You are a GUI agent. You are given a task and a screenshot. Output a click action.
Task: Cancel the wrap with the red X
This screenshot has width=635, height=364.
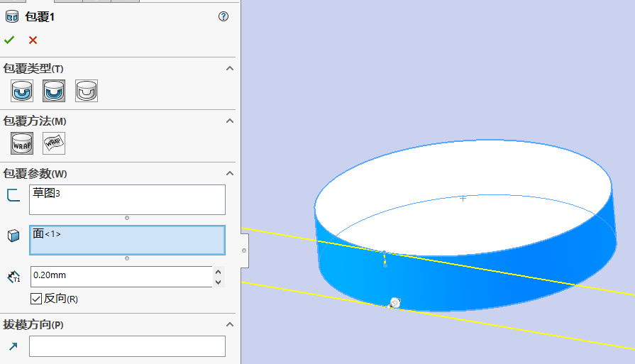pos(33,40)
